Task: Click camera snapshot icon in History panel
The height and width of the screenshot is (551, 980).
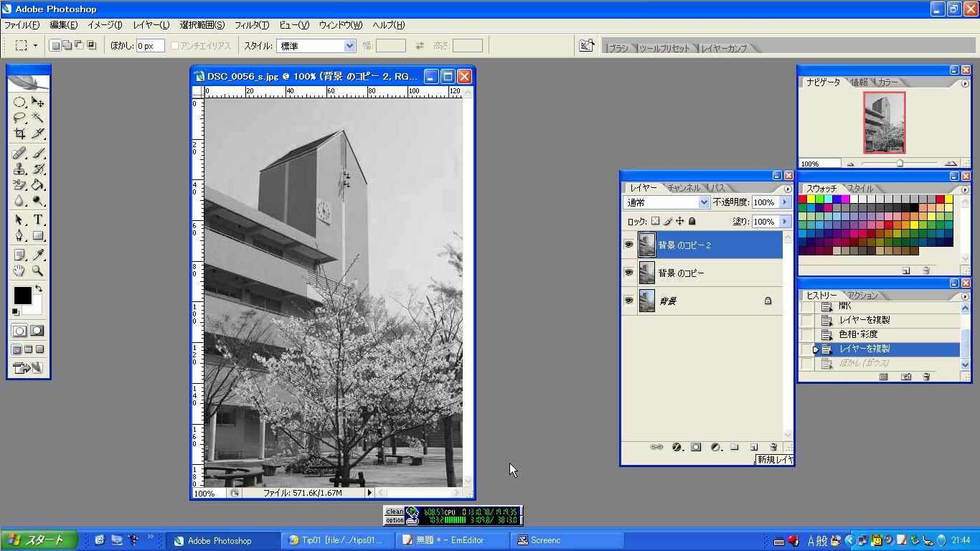Action: (x=906, y=377)
